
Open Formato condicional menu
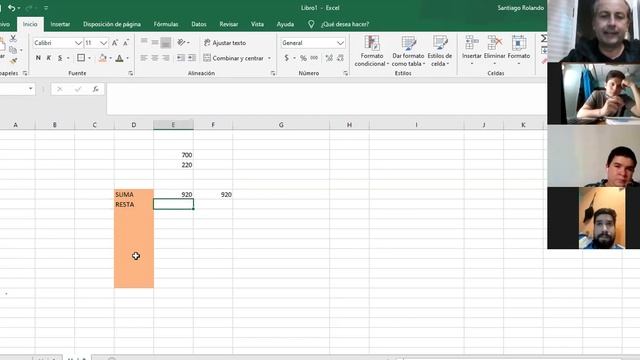click(372, 51)
